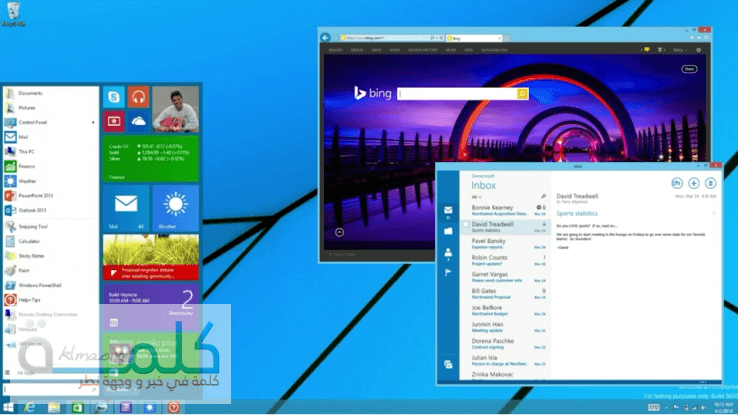Click the Start menu search box
This screenshot has width=738, height=415.
50,389
